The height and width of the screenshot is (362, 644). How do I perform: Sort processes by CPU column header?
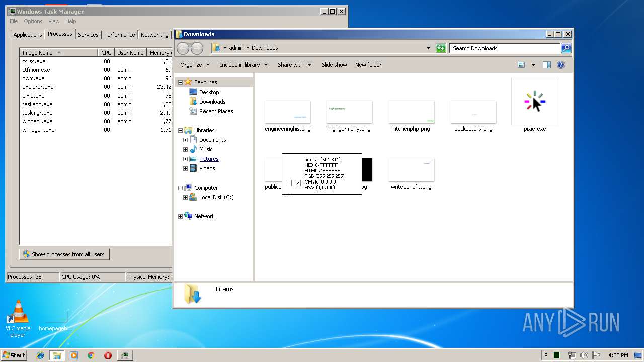[106, 53]
